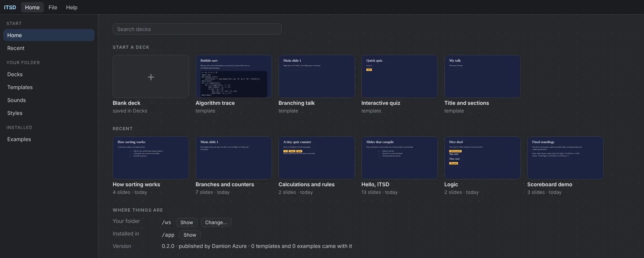Open Styles in the sidebar
644x258 pixels.
49,113
